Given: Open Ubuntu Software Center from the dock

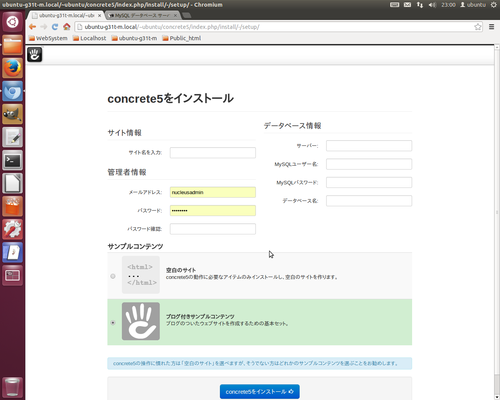Looking at the screenshot, I should [x=13, y=206].
